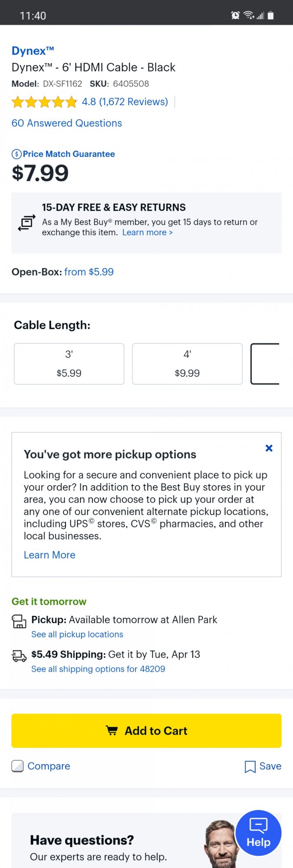Open the 60 Answered Questions link
Viewport: 293px width, 868px height.
pos(67,123)
